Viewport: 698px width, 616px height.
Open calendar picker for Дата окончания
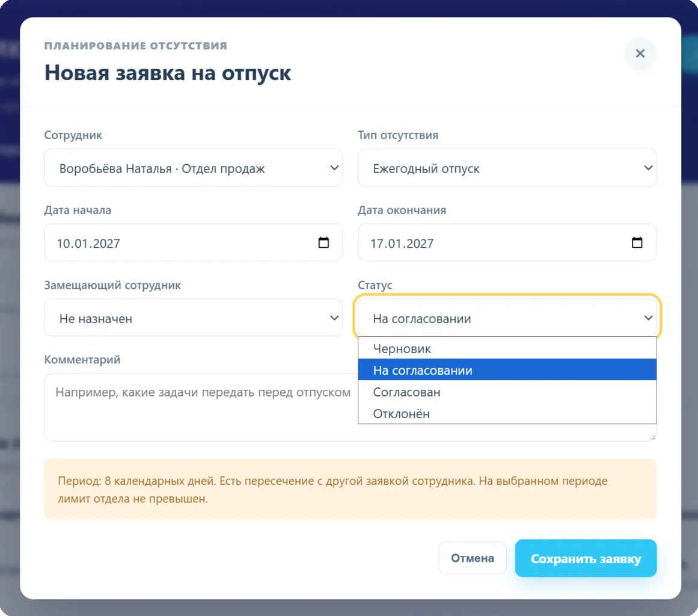tap(637, 243)
